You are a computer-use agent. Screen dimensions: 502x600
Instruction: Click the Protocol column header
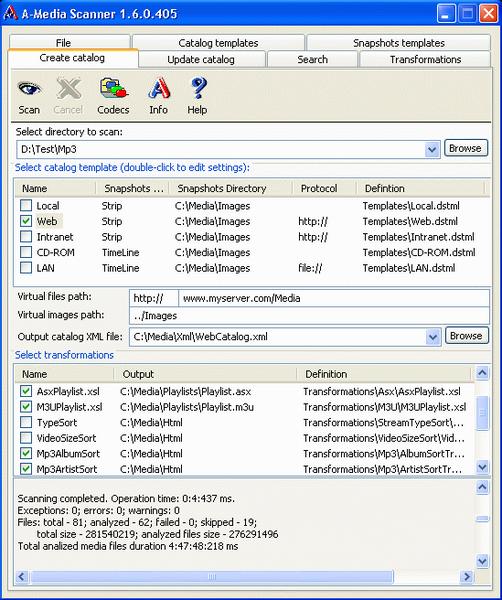coord(324,188)
